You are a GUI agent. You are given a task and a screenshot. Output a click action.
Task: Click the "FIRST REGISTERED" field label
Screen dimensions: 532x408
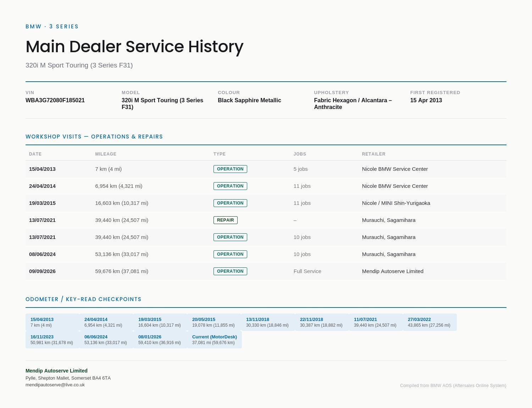click(x=435, y=92)
